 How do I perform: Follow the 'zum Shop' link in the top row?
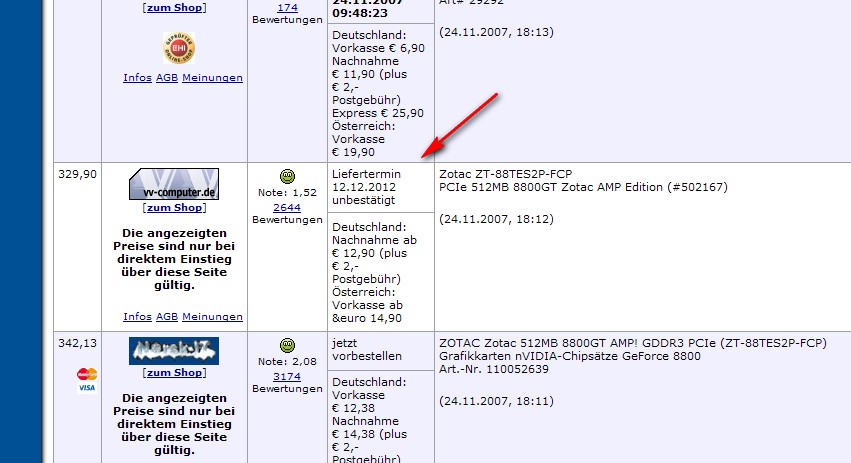174,8
